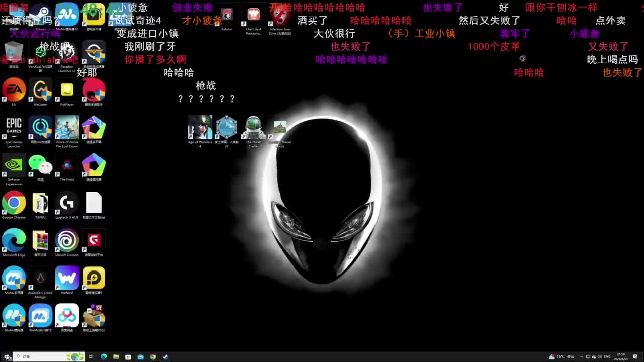The image size is (644, 362).
Task: Switch to Steam on the taskbar
Action: pyautogui.click(x=165, y=357)
